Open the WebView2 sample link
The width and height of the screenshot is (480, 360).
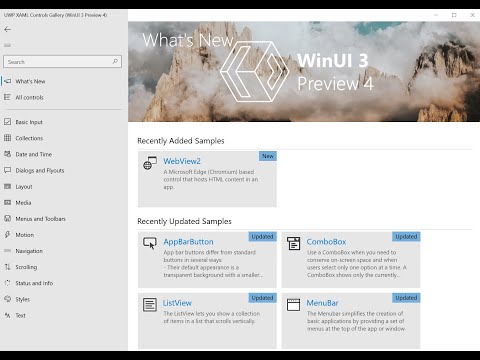coord(182,161)
